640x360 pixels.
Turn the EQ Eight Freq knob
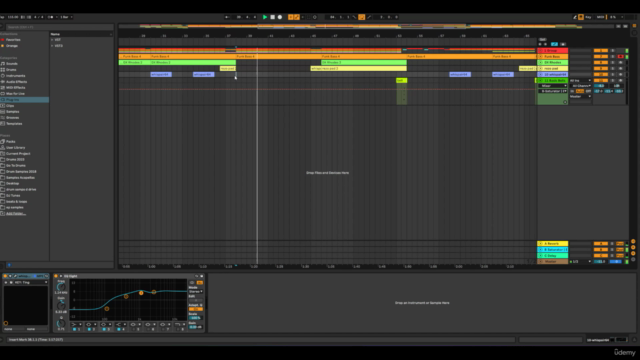point(61,287)
